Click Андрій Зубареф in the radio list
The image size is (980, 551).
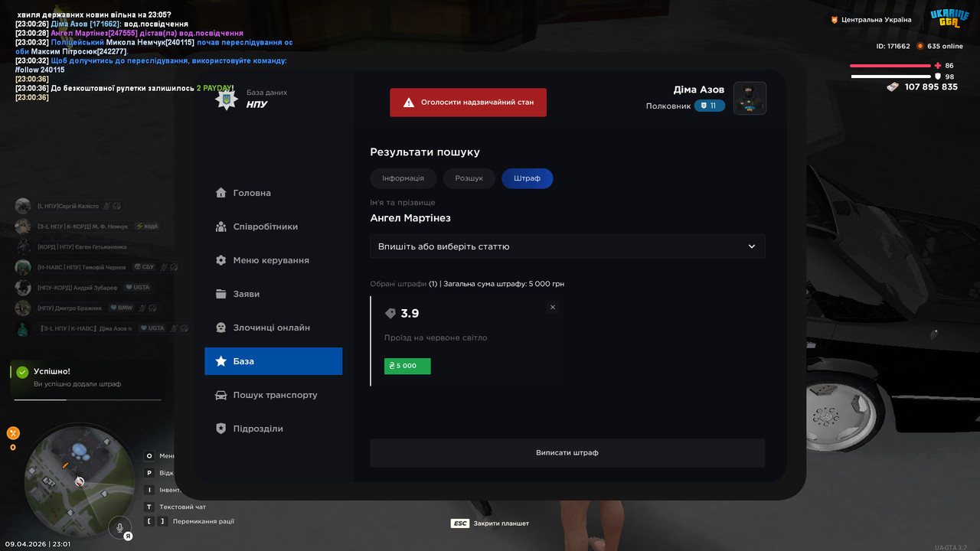pos(77,288)
